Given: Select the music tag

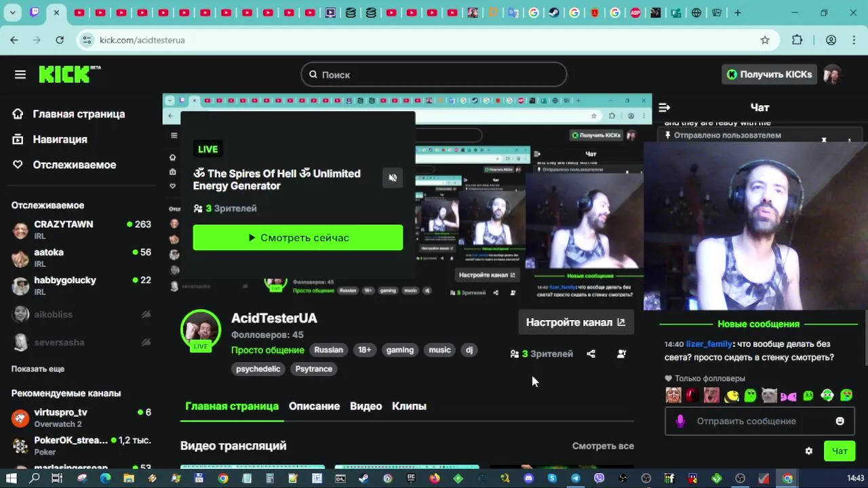Looking at the screenshot, I should pos(439,350).
